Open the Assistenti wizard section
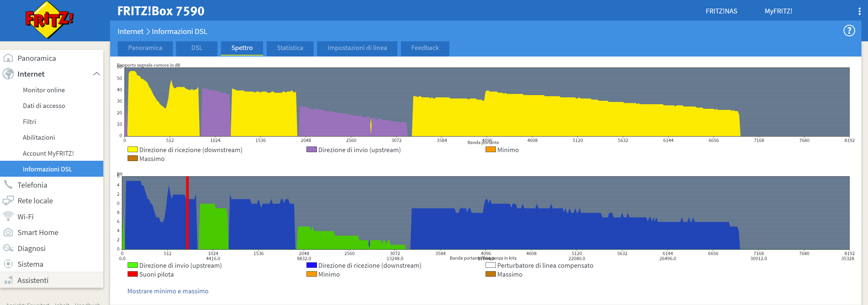This screenshot has height=305, width=868. coord(33,280)
